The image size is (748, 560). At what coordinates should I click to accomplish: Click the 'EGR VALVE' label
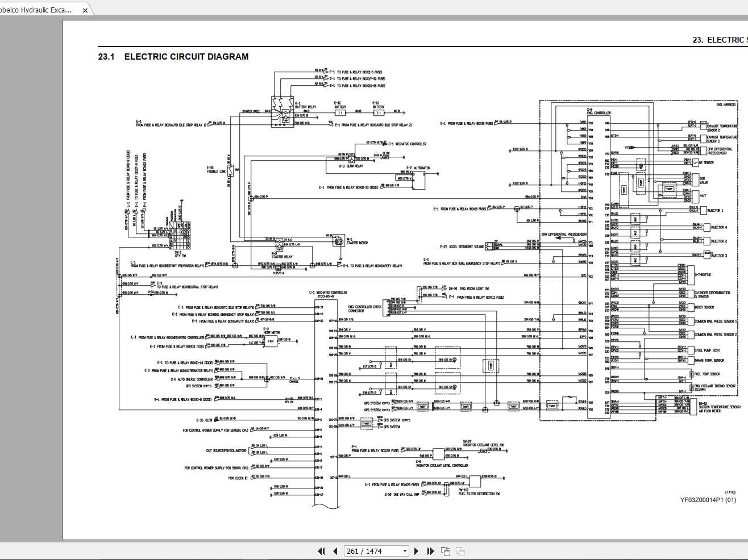click(x=703, y=181)
